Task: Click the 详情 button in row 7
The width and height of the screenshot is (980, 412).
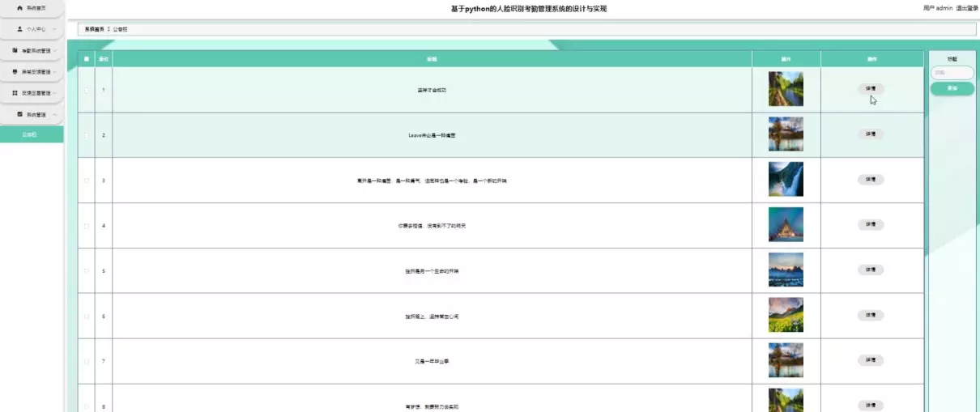Action: [x=871, y=360]
